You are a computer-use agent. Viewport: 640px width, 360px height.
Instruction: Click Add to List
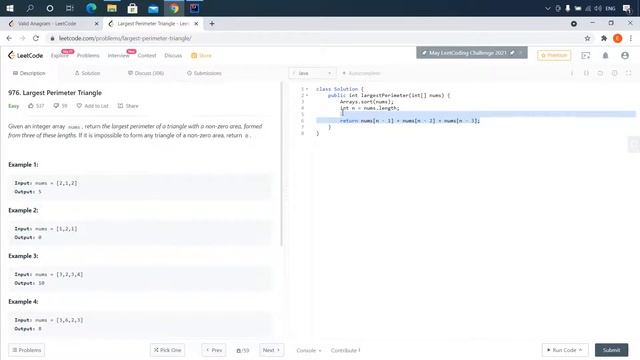pyautogui.click(x=92, y=106)
